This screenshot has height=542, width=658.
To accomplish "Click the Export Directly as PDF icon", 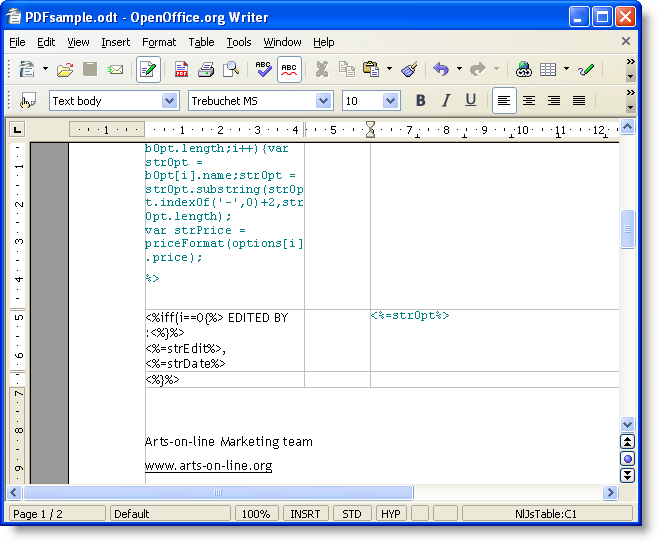I will [x=181, y=70].
